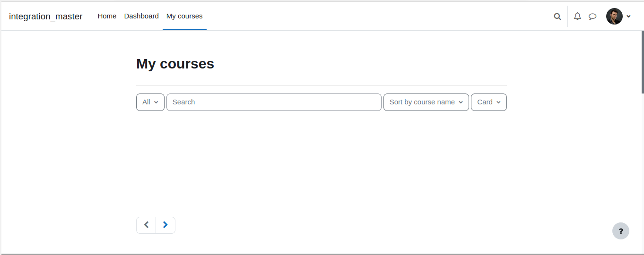Focus the course Search input field
The height and width of the screenshot is (255, 644).
point(274,102)
